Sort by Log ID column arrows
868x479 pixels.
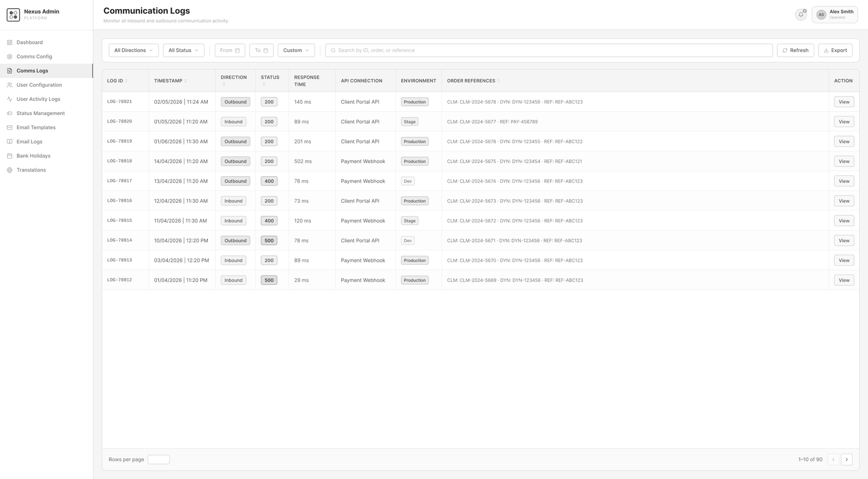pos(126,81)
